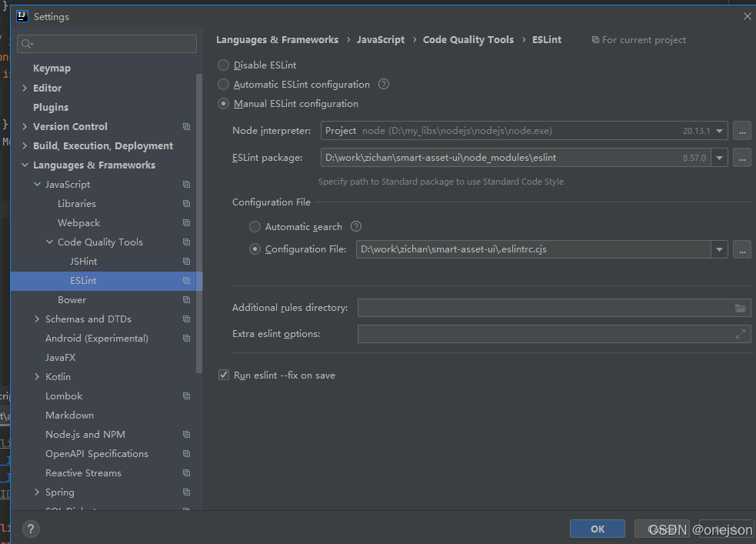This screenshot has width=756, height=544.
Task: Choose Automatic search for configuration file
Action: pos(255,227)
